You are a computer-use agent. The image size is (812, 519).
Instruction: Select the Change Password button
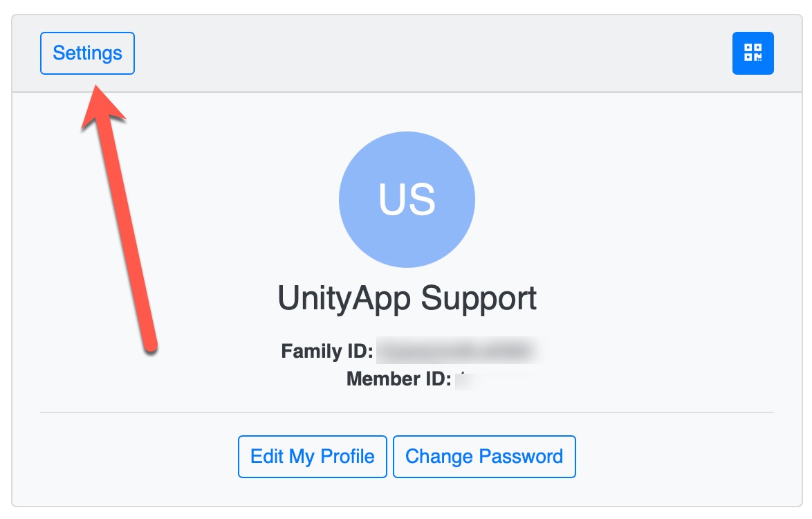coord(484,456)
